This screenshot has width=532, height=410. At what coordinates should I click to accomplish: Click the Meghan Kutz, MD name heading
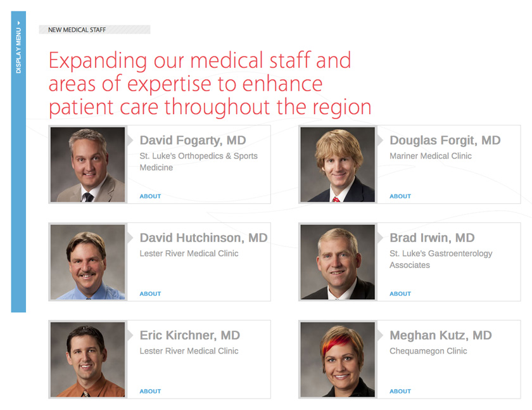click(x=440, y=335)
